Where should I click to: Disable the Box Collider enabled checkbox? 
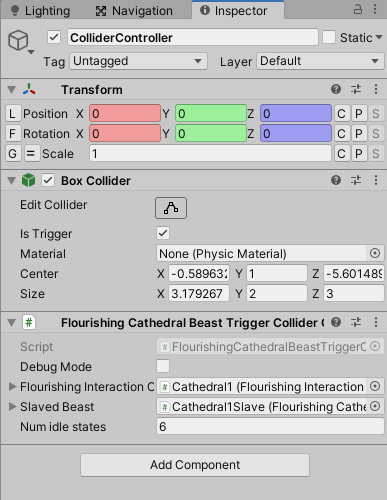tap(48, 180)
